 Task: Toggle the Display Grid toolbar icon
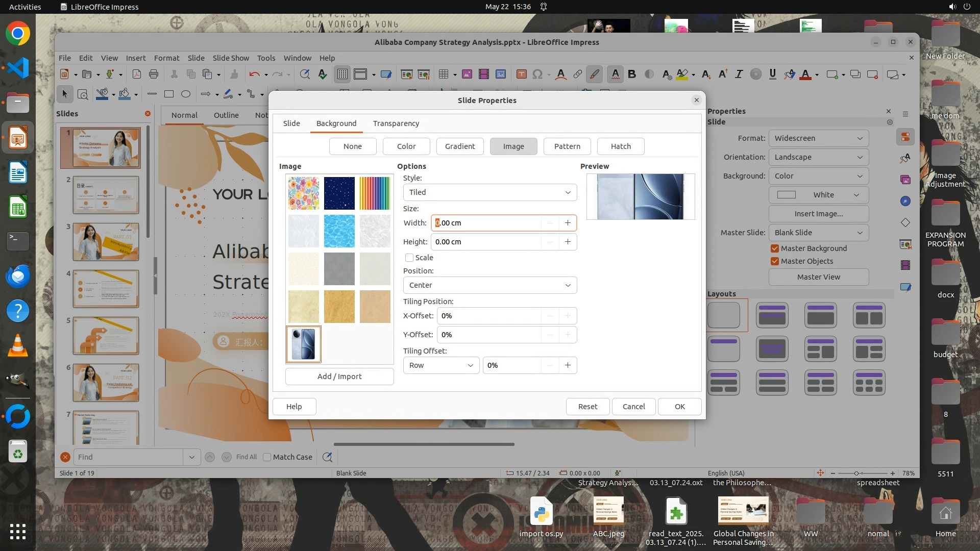tap(342, 74)
